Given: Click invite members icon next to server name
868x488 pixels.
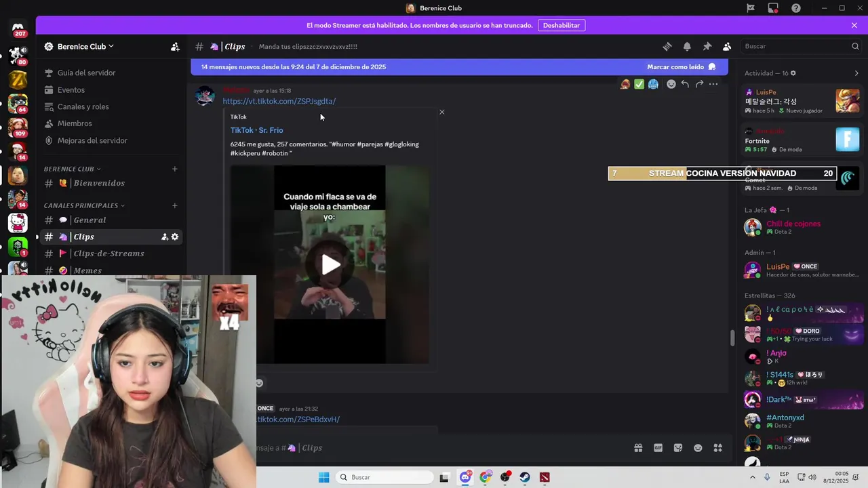Looking at the screenshot, I should pos(175,47).
